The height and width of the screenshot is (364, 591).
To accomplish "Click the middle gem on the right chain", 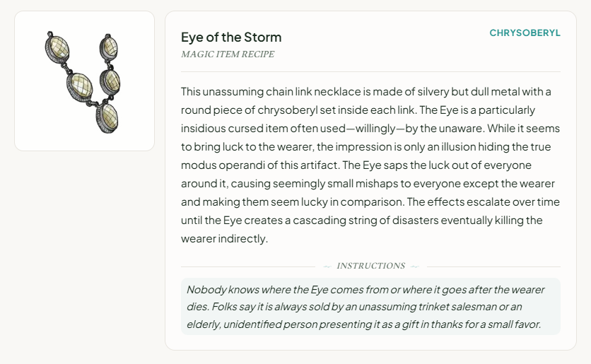I will (x=110, y=81).
